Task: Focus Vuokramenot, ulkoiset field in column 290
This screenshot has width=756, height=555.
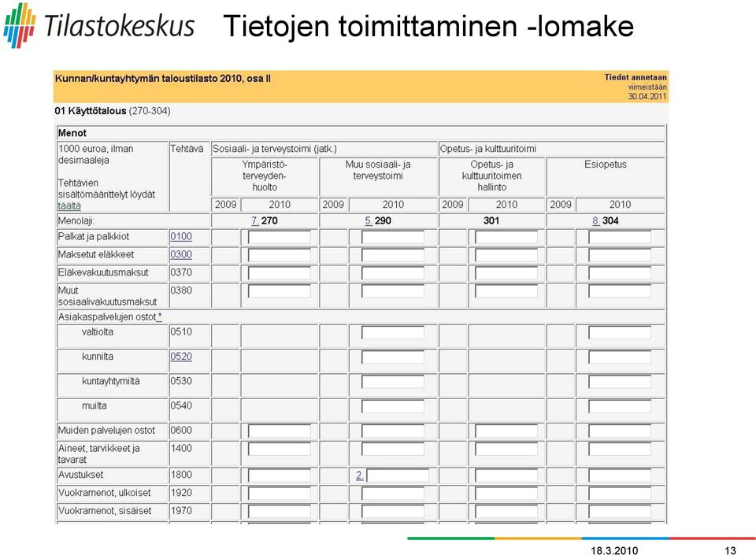Action: (x=393, y=494)
